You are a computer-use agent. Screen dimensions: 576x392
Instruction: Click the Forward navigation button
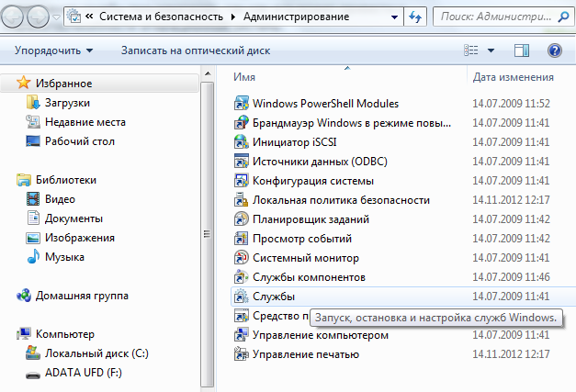39,17
